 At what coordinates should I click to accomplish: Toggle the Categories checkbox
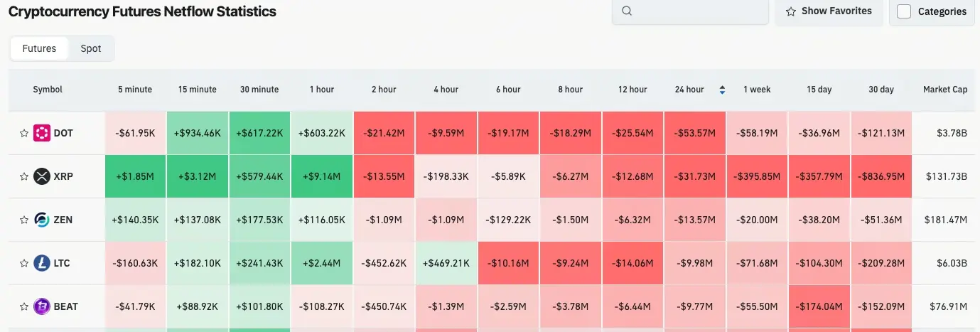click(x=904, y=11)
